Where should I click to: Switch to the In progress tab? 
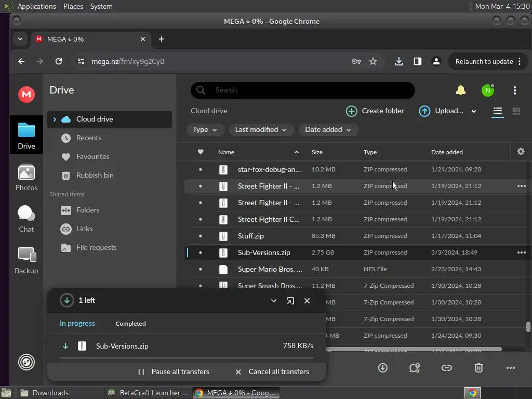pyautogui.click(x=77, y=323)
